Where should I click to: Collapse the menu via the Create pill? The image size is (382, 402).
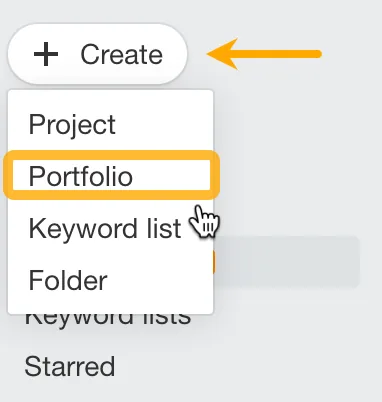click(x=97, y=54)
